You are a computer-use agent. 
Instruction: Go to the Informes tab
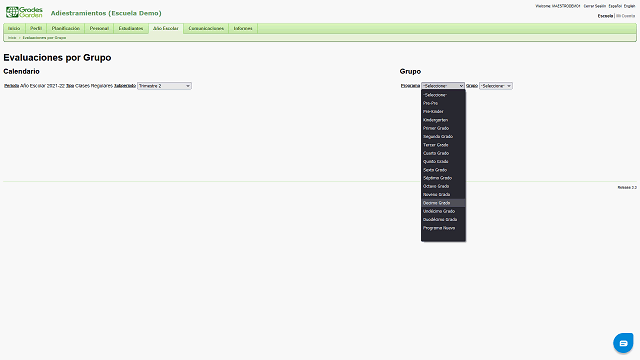point(243,29)
